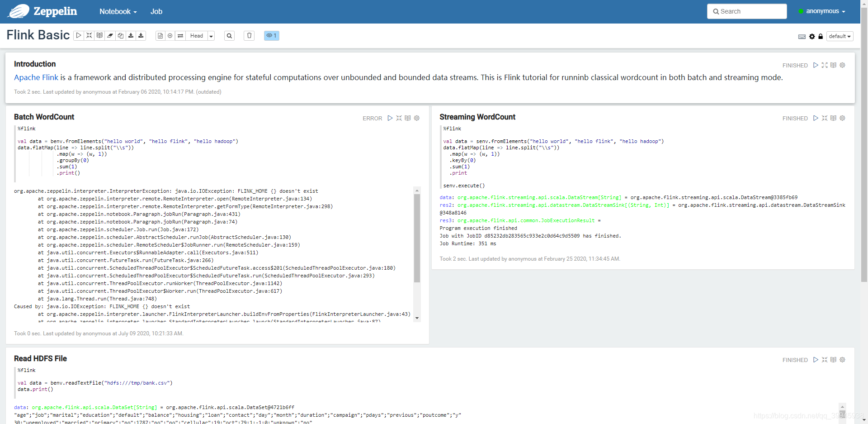This screenshot has width=868, height=424.
Task: Open the Notebook menu
Action: pyautogui.click(x=118, y=12)
